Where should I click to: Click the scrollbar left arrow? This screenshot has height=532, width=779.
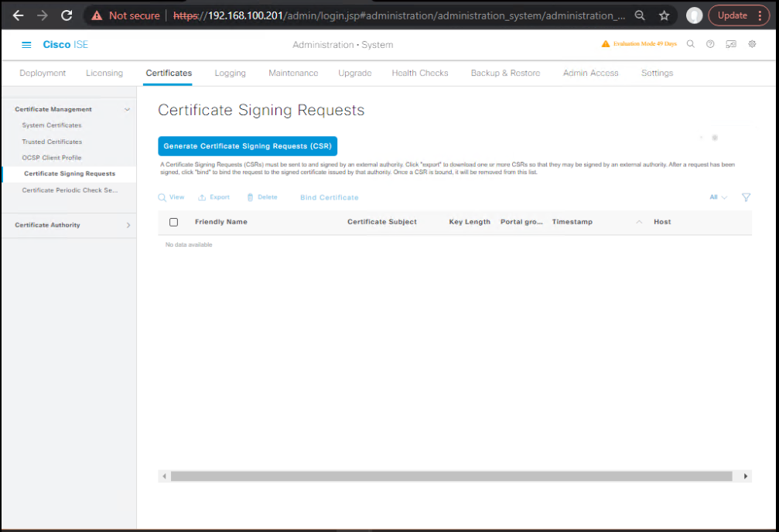tap(164, 476)
